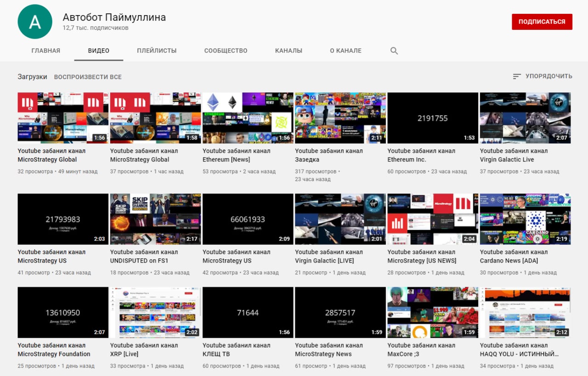Open the UNDISPUTED on FS1 video thumbnail

[x=155, y=219]
